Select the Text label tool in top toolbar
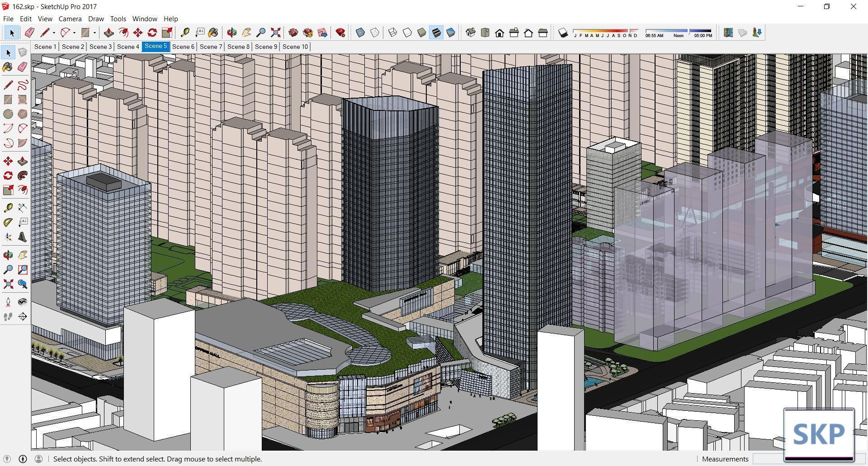 pos(199,33)
